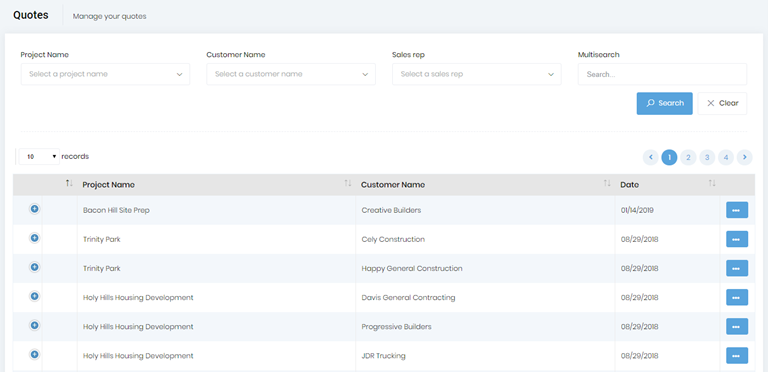
Task: Go to next page arrow
Action: pyautogui.click(x=744, y=157)
